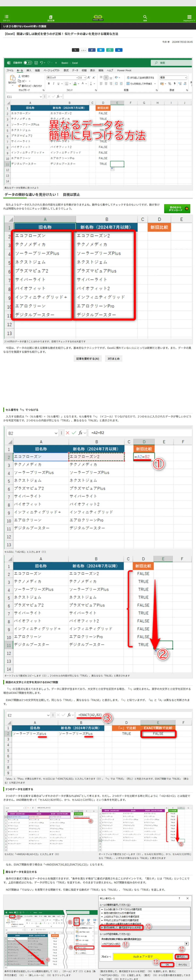Open the 過去記事 archive icon
Viewport: 196px width, 980px height.
click(x=51, y=18)
